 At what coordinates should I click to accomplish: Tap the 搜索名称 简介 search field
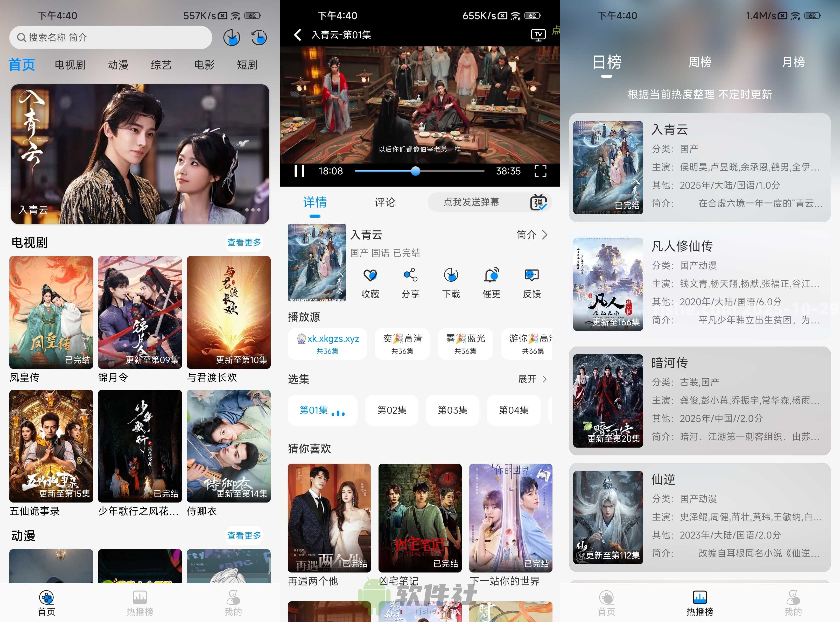111,38
